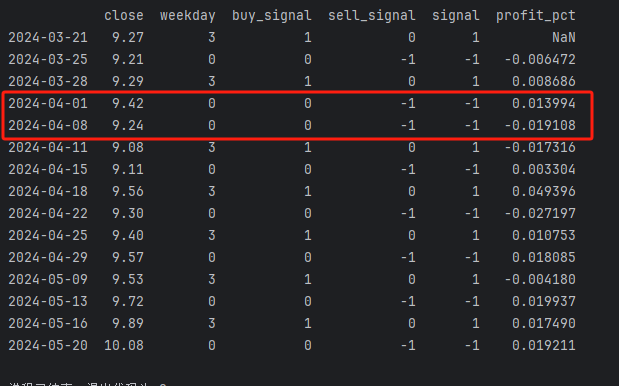This screenshot has width=619, height=386.
Task: Select close price 9.89
Action: pyautogui.click(x=128, y=324)
